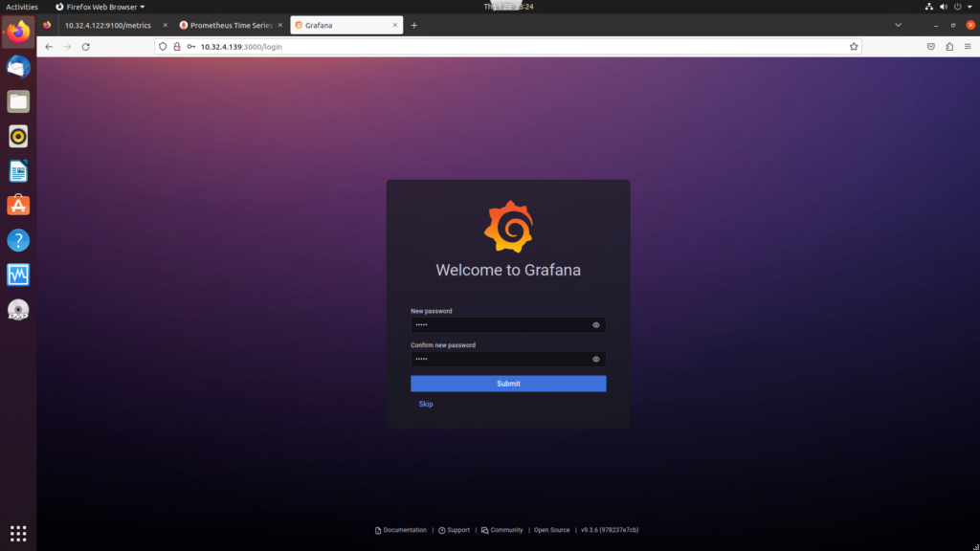Open the Activities overview
This screenshot has height=551, width=980.
click(x=22, y=7)
